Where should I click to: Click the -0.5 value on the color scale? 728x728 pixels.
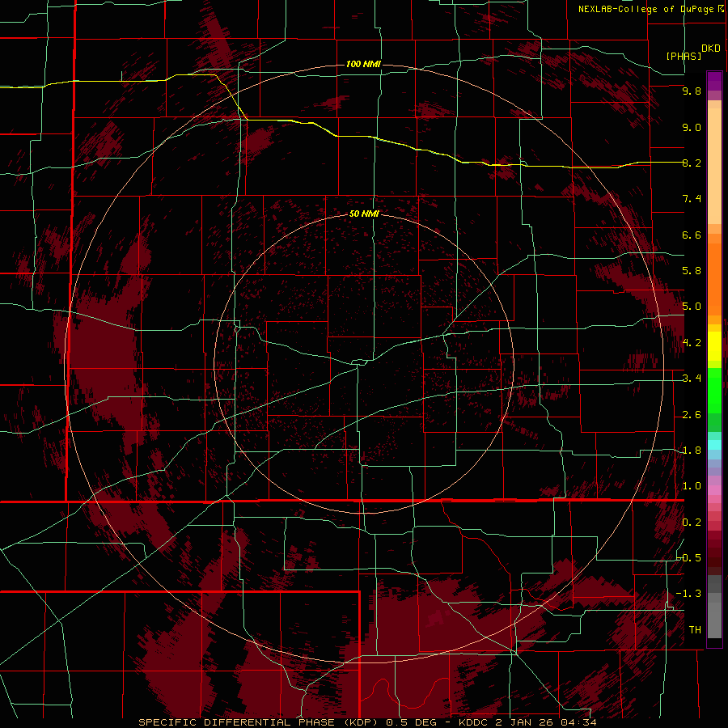(x=689, y=558)
